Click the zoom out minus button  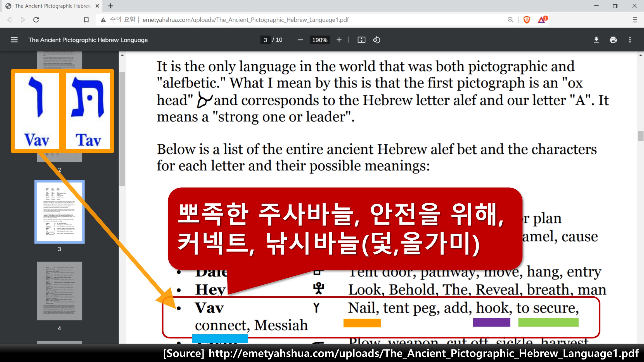click(300, 40)
